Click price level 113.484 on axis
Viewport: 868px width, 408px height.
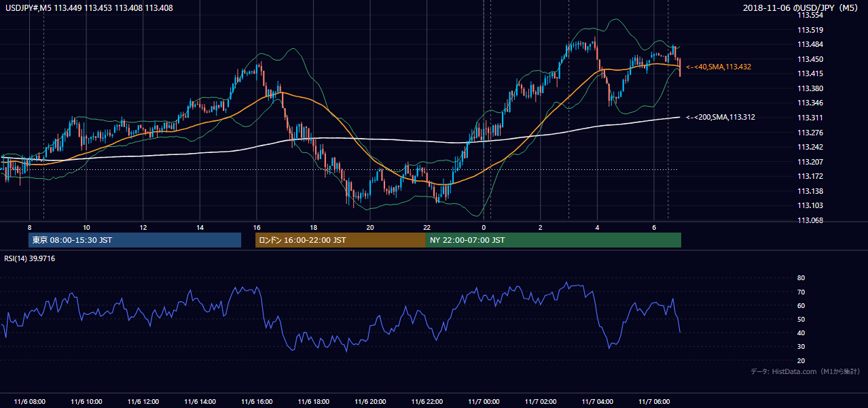[810, 44]
